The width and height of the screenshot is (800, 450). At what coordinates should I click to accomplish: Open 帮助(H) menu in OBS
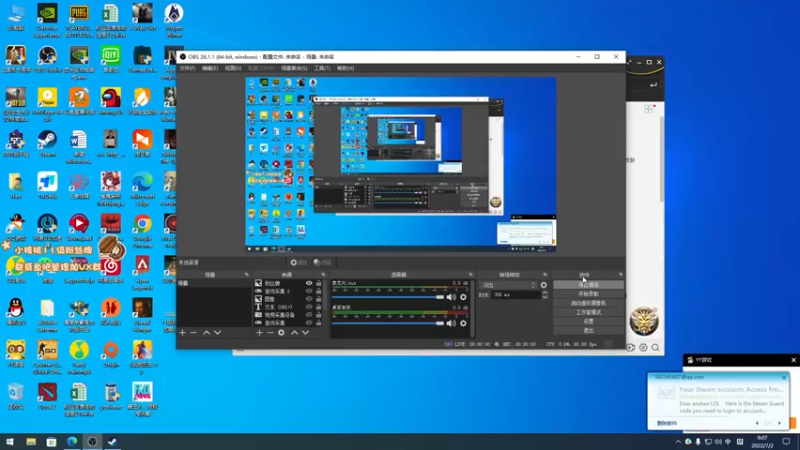pos(345,68)
